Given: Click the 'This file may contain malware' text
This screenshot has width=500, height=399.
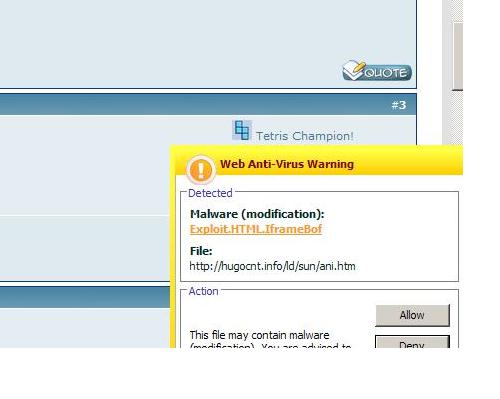Looking at the screenshot, I should [259, 335].
